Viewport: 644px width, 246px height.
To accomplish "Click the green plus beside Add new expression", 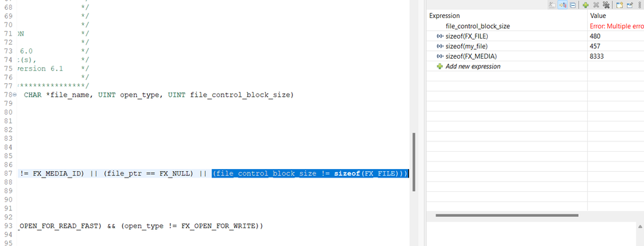I will (440, 66).
